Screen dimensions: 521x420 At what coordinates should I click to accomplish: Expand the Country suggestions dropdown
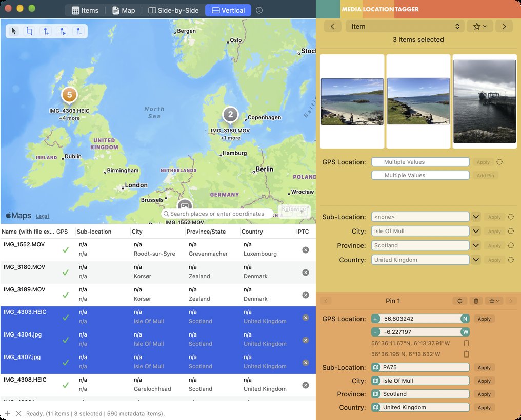click(476, 260)
